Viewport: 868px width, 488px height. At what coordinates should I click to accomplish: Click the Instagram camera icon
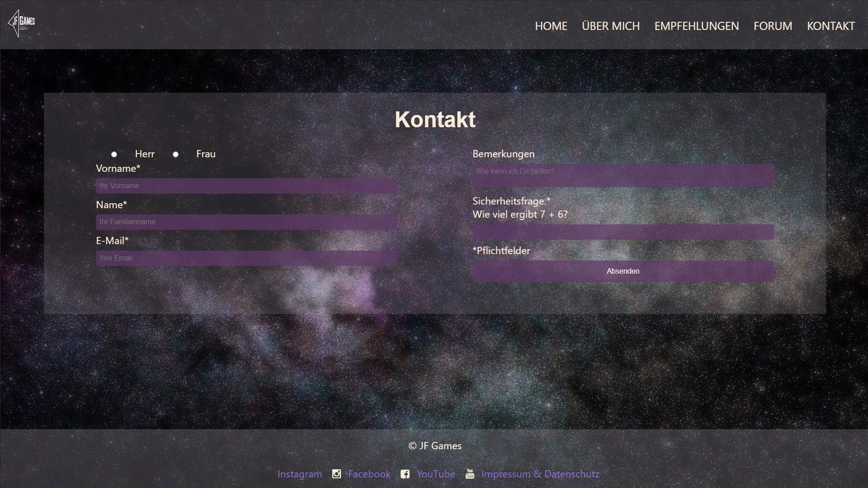[336, 474]
